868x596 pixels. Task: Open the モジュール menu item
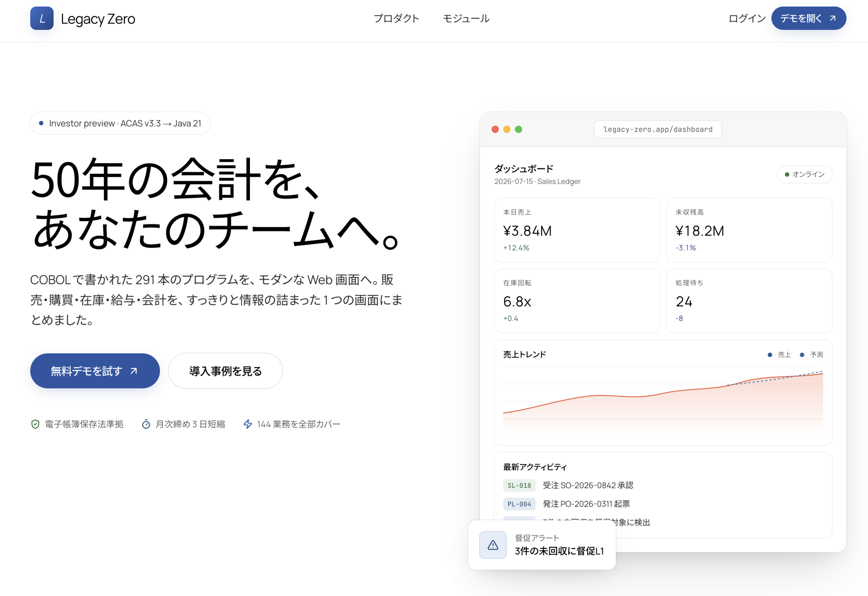tap(466, 19)
